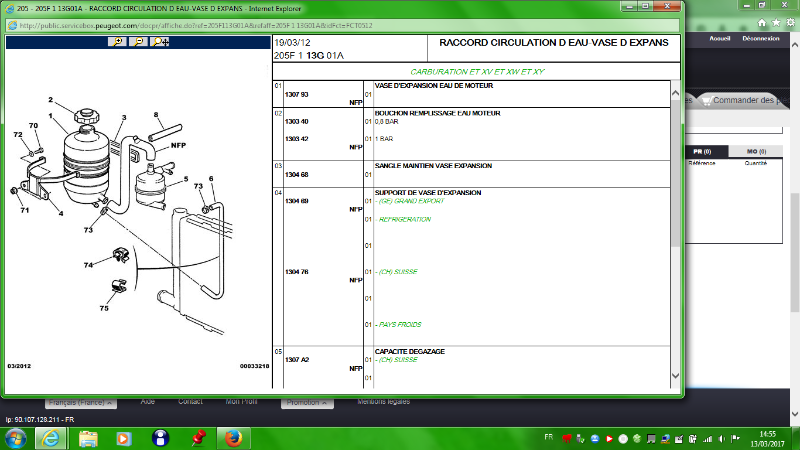Open the Mentions légales link
The width and height of the screenshot is (800, 450).
click(384, 402)
